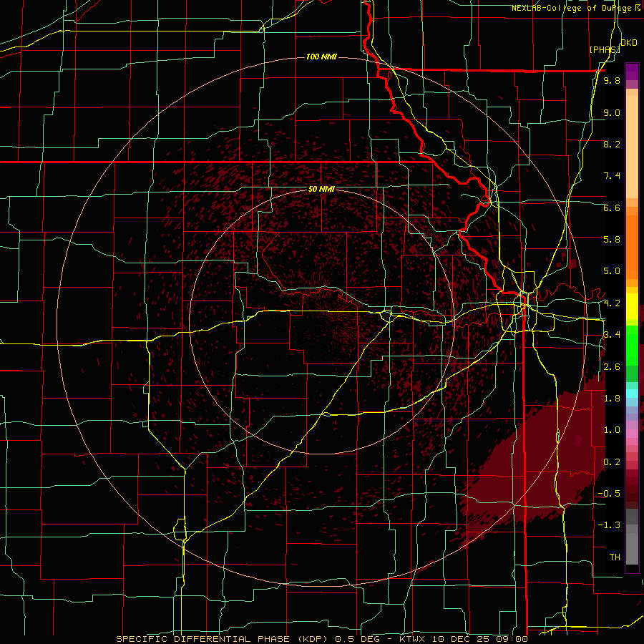This screenshot has height=644, width=644.
Task: Click the 6.6 scale value label
Action: coord(612,208)
